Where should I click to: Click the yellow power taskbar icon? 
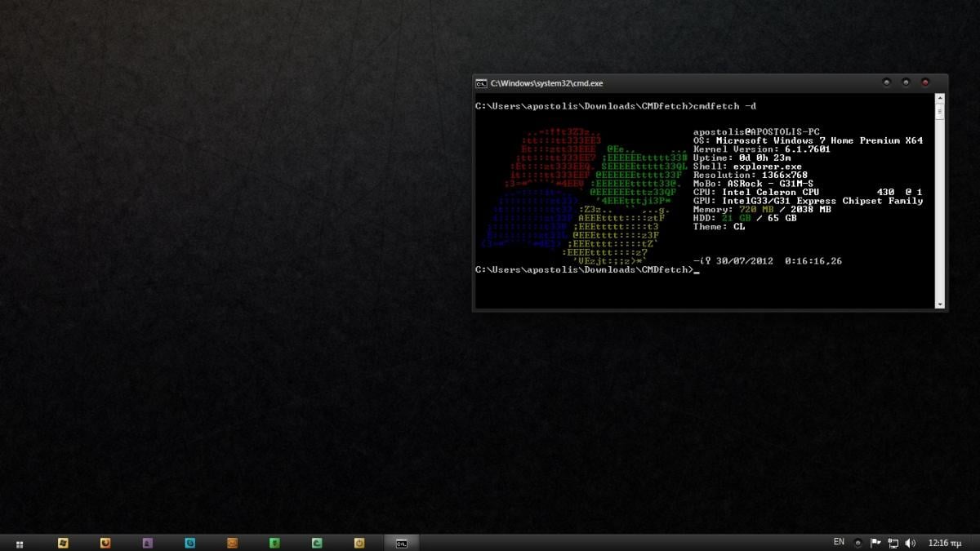pyautogui.click(x=359, y=543)
